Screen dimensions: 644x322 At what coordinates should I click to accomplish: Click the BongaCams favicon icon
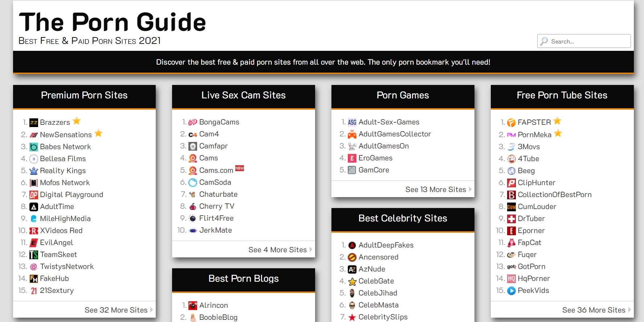tap(193, 122)
